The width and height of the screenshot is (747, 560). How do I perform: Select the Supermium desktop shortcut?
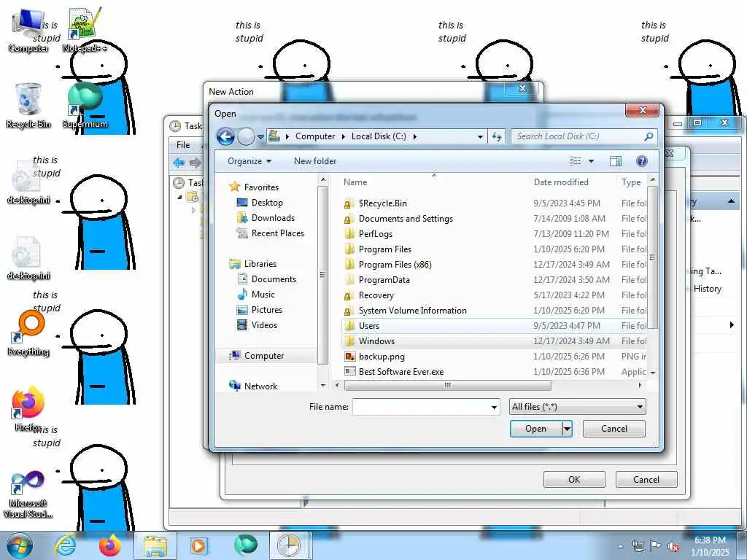coord(85,106)
